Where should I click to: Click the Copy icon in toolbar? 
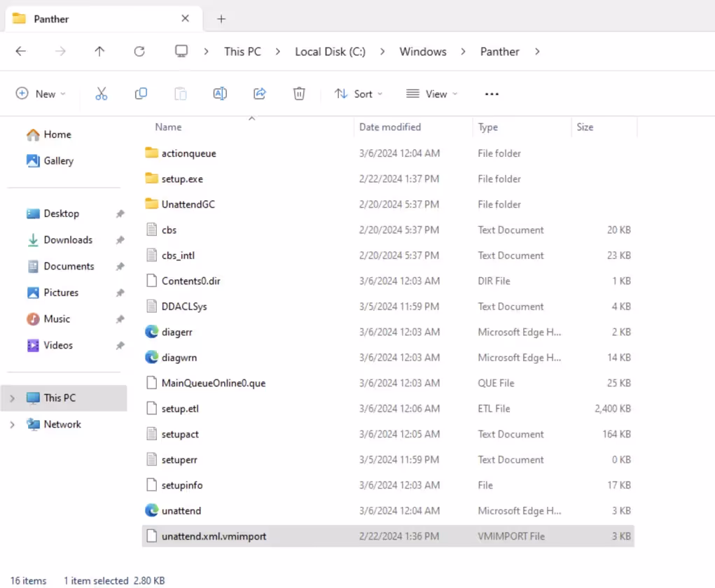141,94
